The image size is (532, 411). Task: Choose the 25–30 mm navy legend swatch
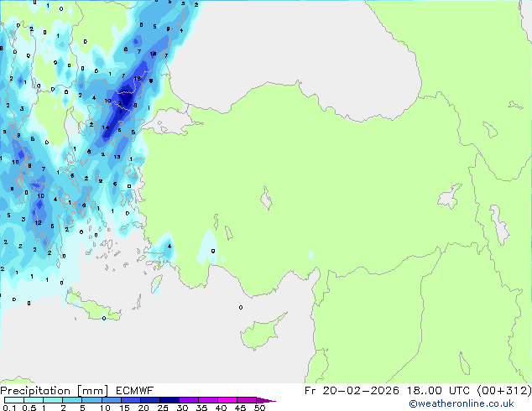tap(169, 400)
